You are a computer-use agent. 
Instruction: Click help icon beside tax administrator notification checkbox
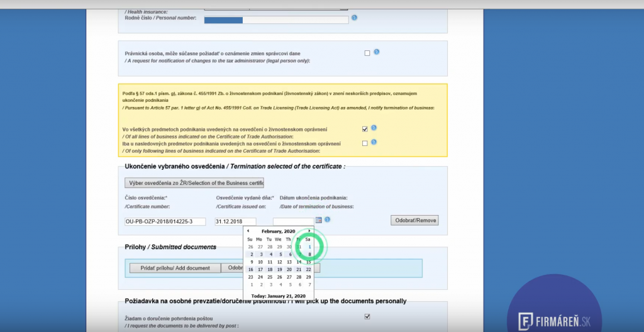(x=376, y=52)
